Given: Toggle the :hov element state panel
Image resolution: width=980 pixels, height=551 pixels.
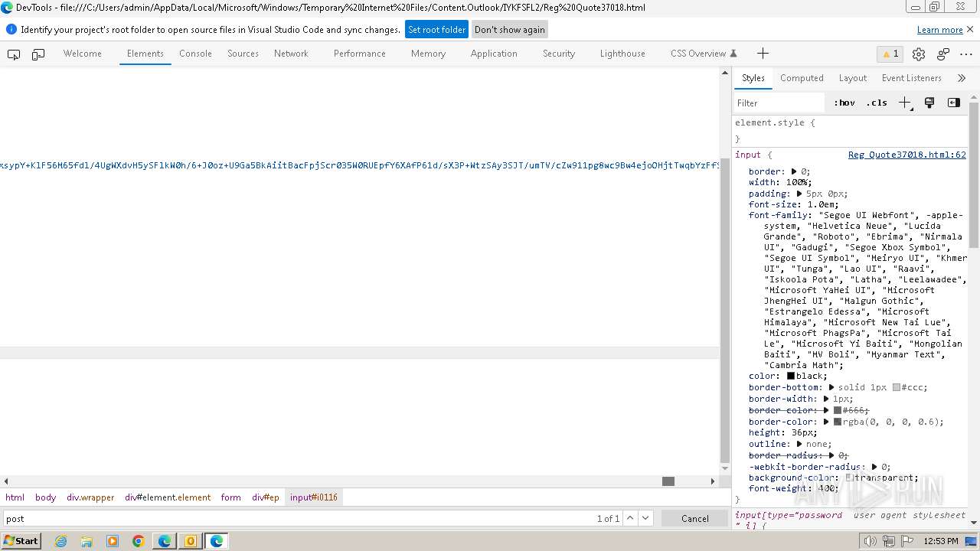Looking at the screenshot, I should click(844, 103).
